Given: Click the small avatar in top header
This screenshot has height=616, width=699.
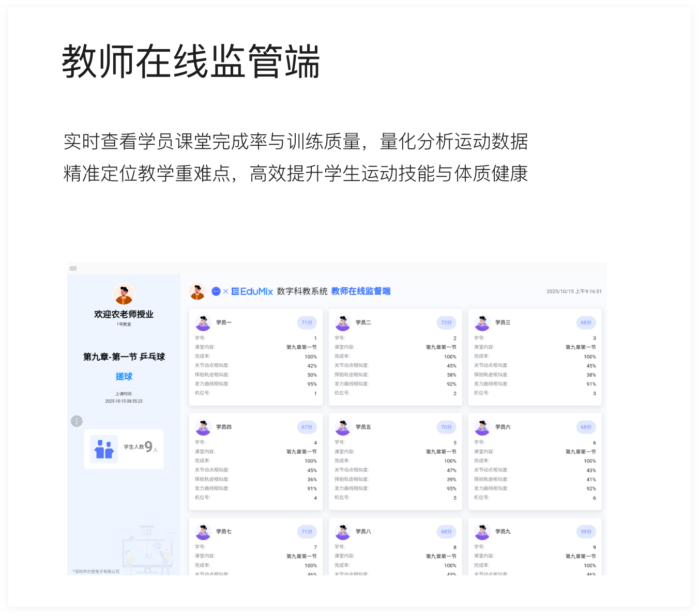Looking at the screenshot, I should [x=197, y=291].
